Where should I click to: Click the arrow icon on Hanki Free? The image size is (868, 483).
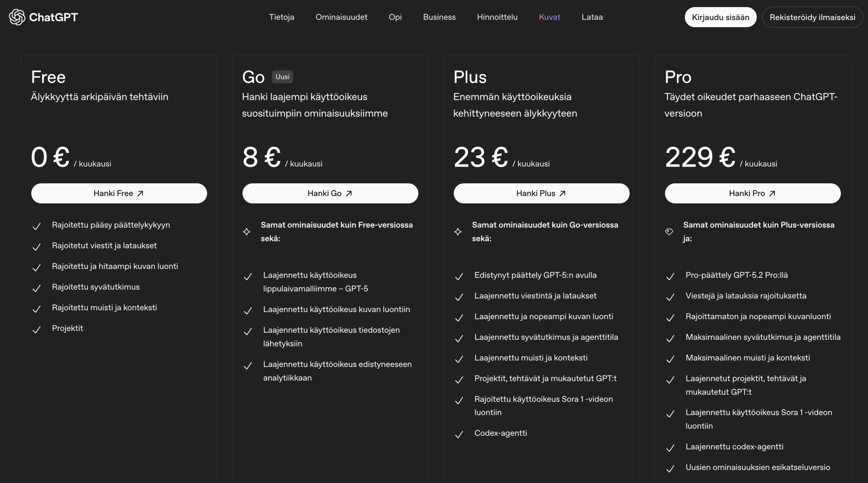(140, 193)
